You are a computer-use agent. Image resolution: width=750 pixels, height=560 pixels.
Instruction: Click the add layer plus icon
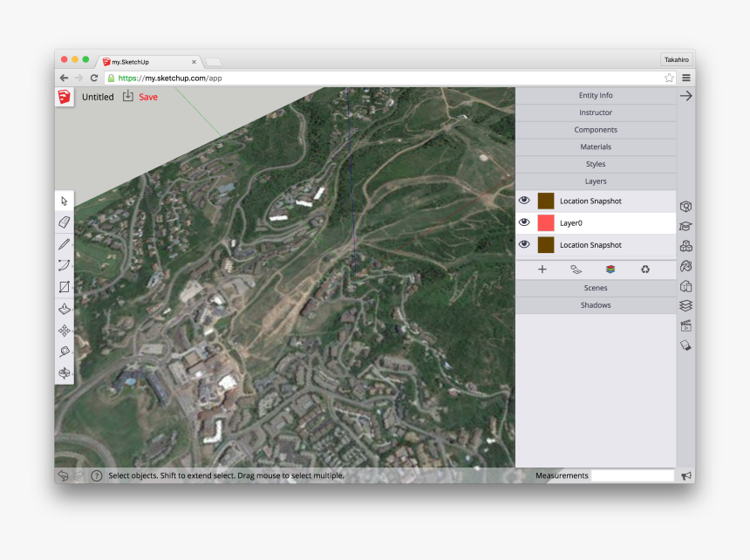click(x=542, y=270)
